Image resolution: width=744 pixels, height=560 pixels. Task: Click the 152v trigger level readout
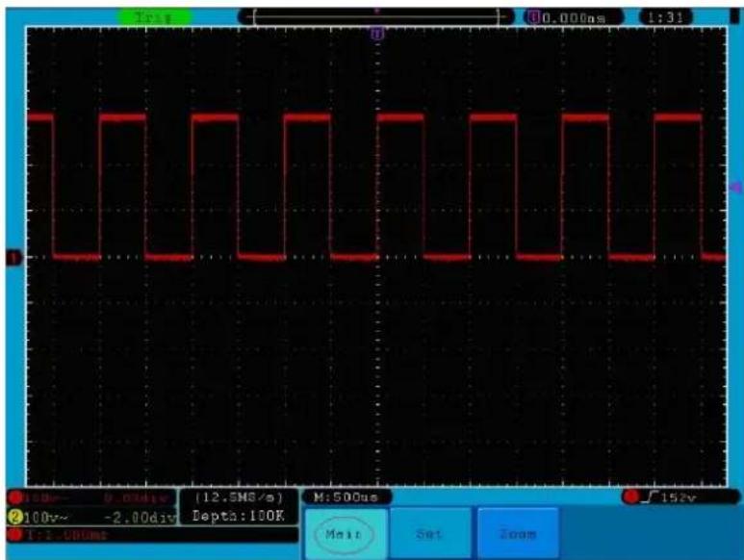tap(679, 497)
